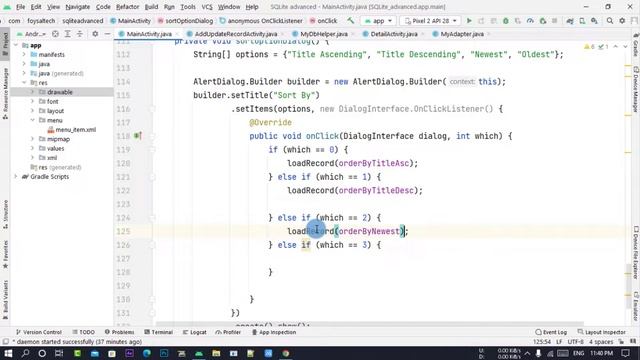Open the Problems tool window
This screenshot has width=640, height=360.
[x=120, y=332]
